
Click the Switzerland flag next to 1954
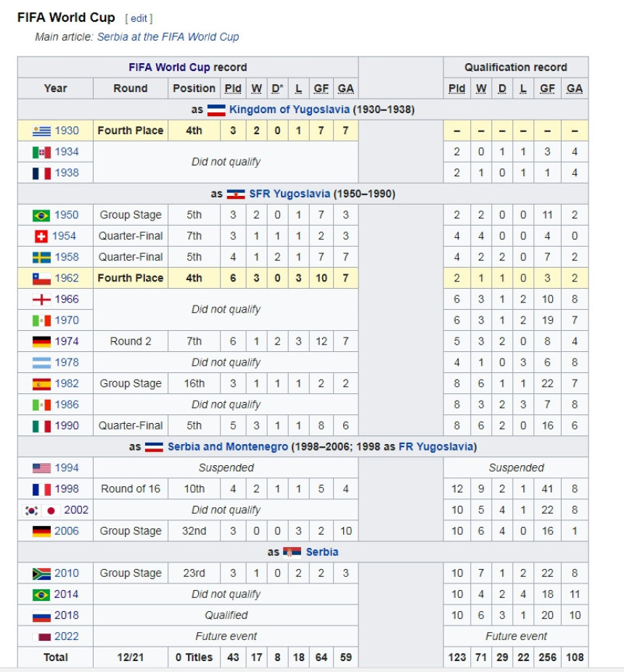[41, 236]
